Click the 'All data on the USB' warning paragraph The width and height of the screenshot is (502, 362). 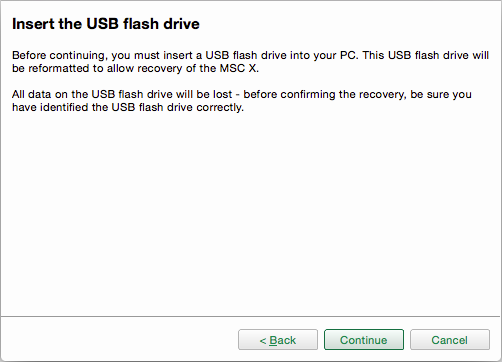tap(242, 101)
